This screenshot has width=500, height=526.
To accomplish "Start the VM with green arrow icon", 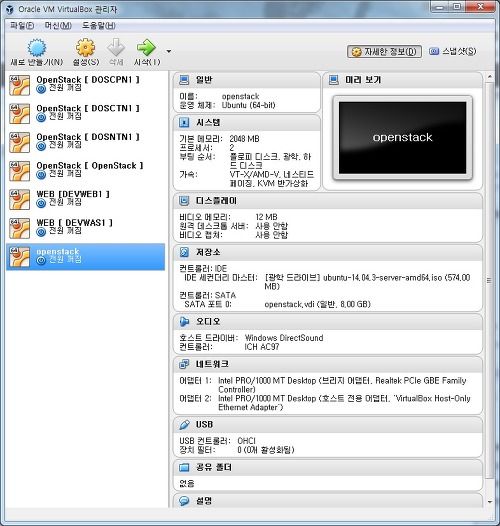I will (x=146, y=48).
